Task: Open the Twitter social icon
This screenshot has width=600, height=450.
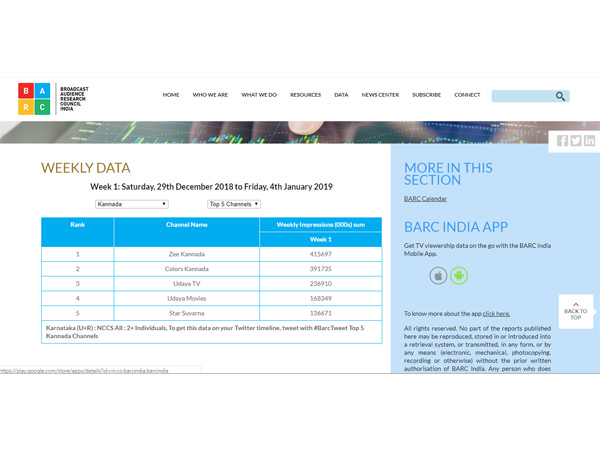Action: [576, 141]
